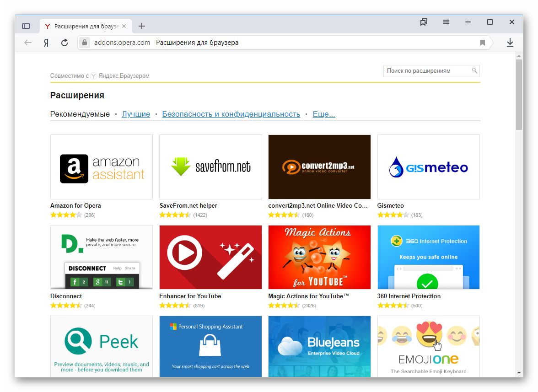The width and height of the screenshot is (538, 392).
Task: Open the downloads arrow icon
Action: pos(510,43)
